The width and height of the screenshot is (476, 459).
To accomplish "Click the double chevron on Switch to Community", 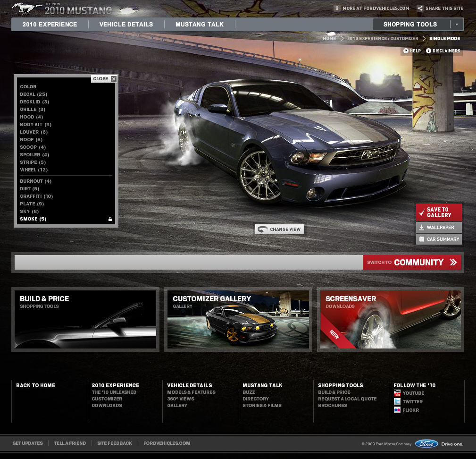I will (453, 263).
